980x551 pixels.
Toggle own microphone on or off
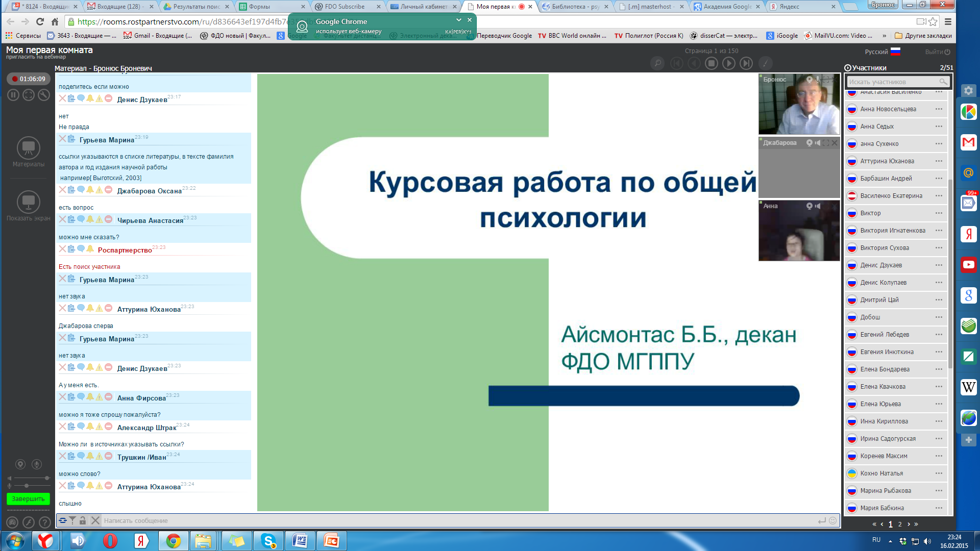click(x=37, y=464)
